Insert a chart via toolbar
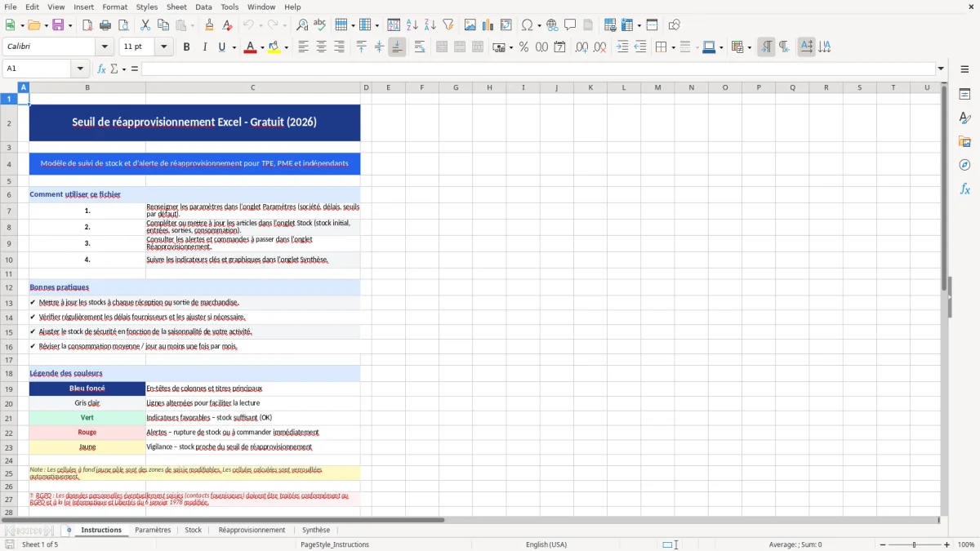The width and height of the screenshot is (980, 551). [488, 25]
